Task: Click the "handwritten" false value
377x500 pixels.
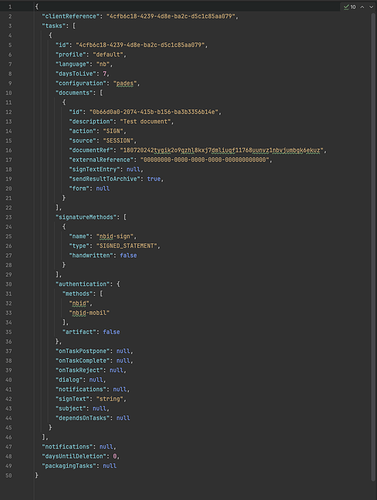Action: [128, 256]
